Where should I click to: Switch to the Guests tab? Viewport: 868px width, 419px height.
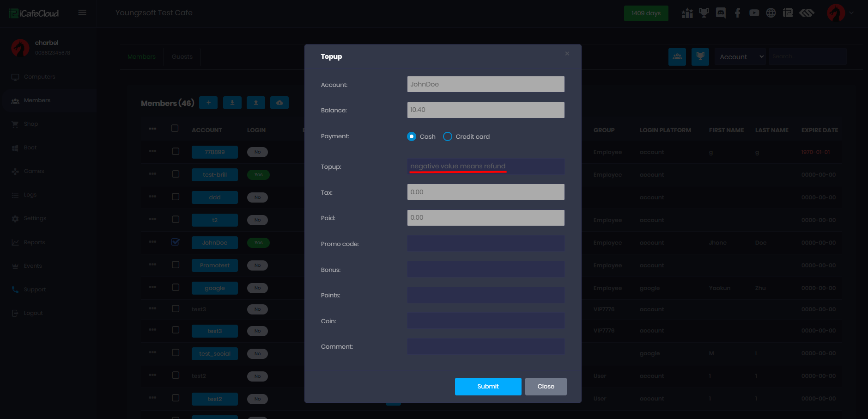point(182,57)
